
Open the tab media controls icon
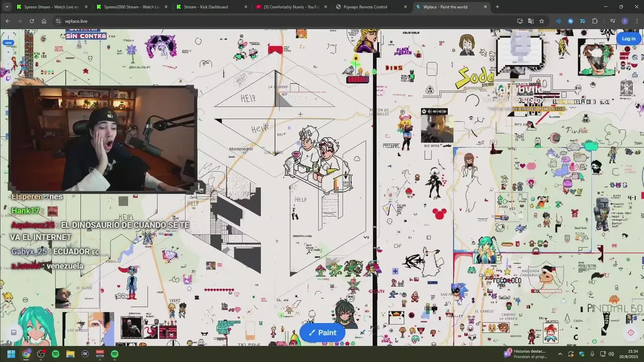(x=613, y=21)
